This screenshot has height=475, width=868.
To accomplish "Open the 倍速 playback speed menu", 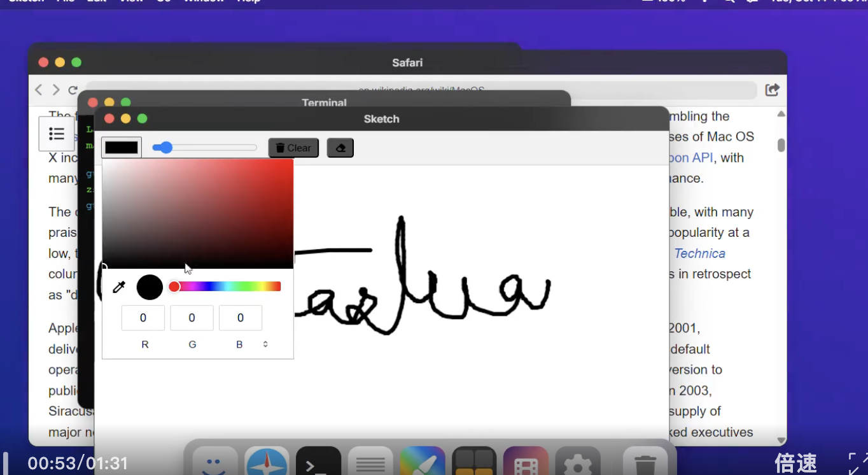I will (795, 463).
